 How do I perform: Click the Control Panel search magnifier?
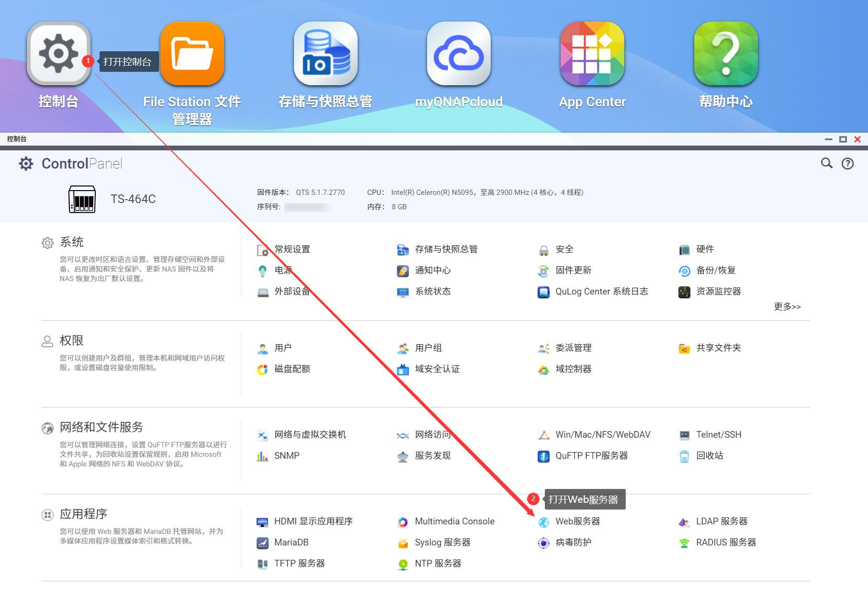[826, 163]
